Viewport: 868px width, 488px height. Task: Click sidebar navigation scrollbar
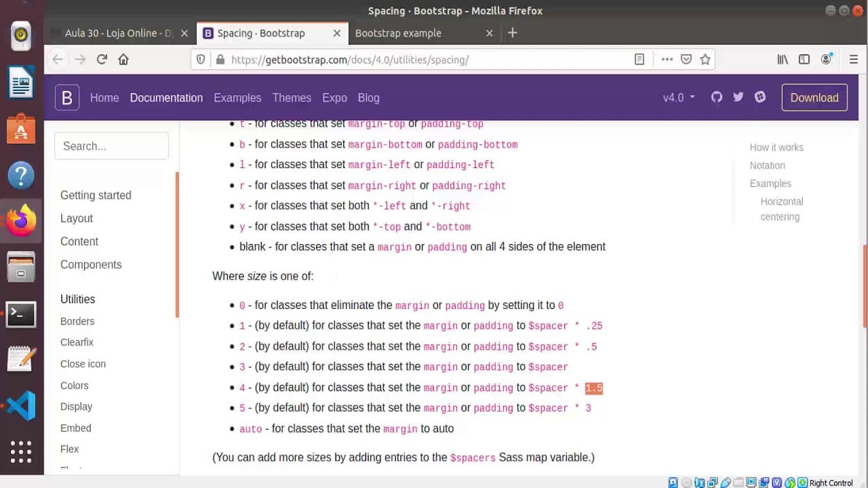177,245
